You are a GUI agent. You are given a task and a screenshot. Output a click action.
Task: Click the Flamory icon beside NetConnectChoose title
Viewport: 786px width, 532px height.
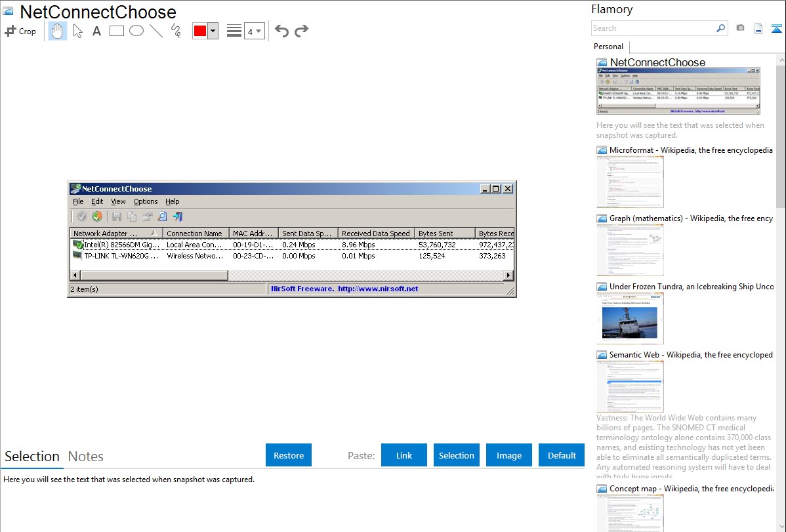[8, 11]
